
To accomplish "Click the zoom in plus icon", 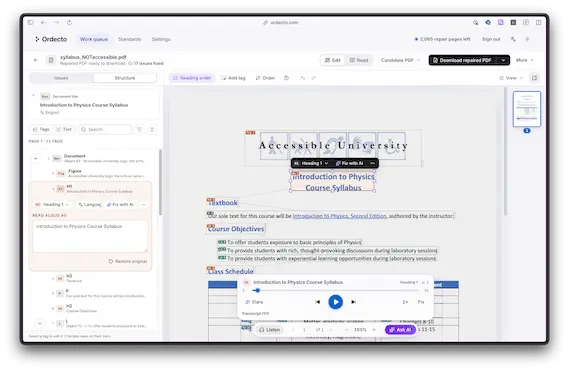I will [x=374, y=330].
